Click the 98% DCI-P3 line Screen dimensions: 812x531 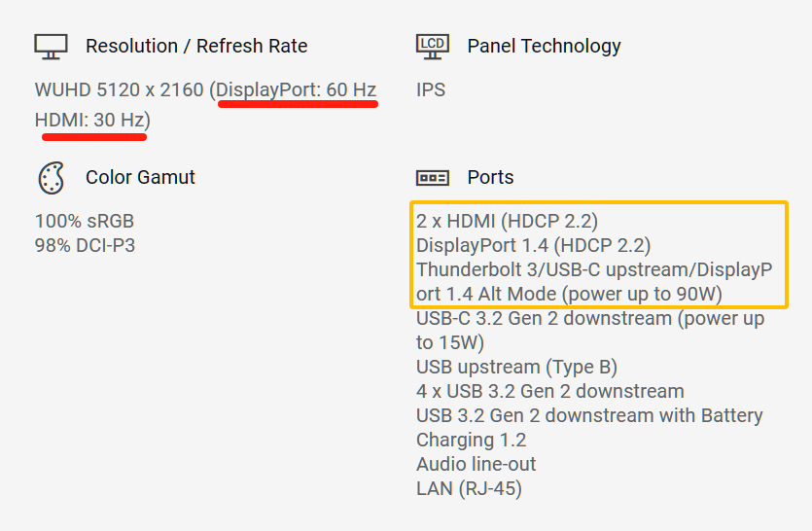[85, 245]
